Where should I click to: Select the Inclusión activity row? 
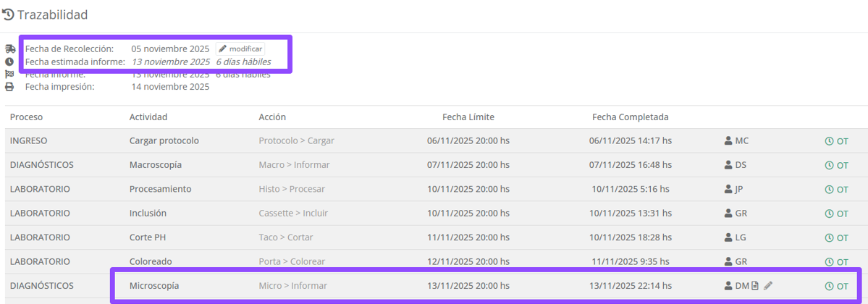[x=148, y=214]
